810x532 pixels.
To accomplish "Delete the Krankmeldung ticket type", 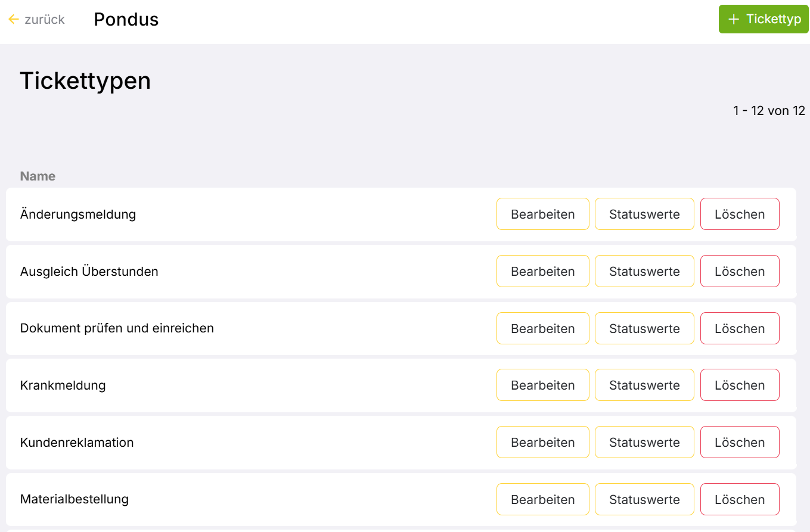I will click(x=739, y=385).
